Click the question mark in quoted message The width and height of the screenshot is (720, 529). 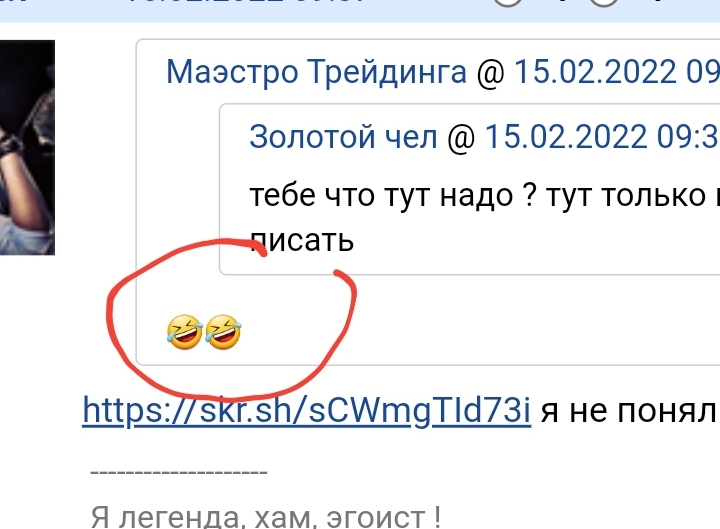[x=529, y=195]
